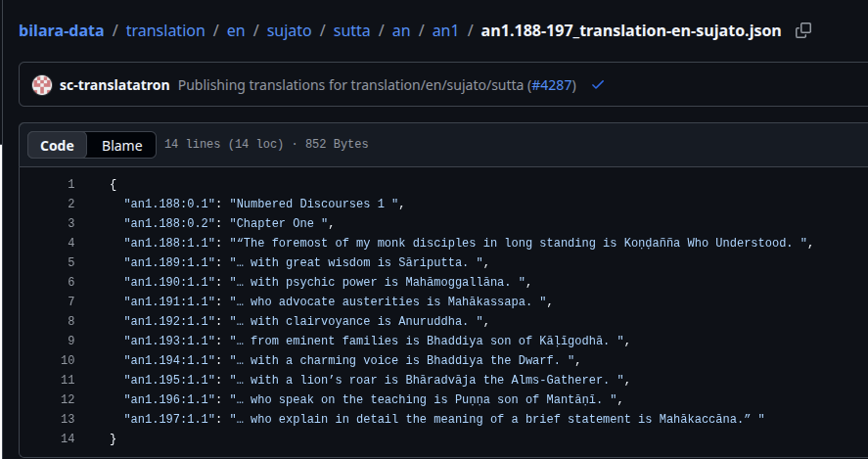This screenshot has height=459, width=868.
Task: Click the sc-translatatron avatar image
Action: pyautogui.click(x=42, y=85)
